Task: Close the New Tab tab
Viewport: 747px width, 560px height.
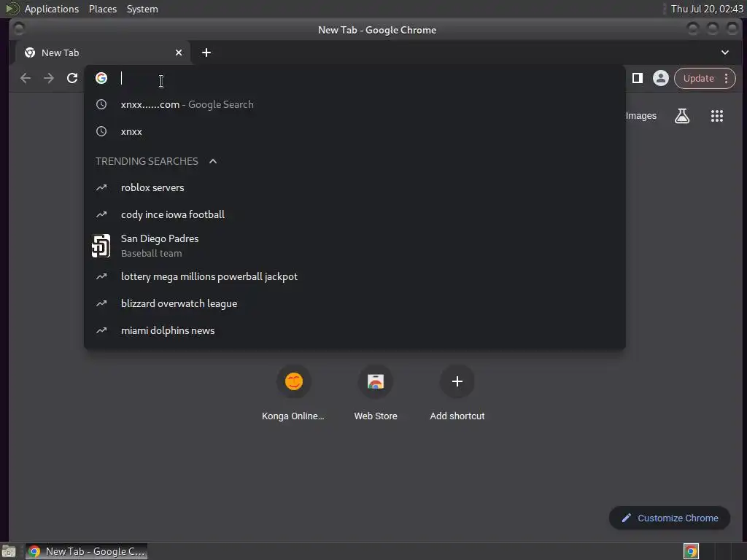Action: [179, 52]
